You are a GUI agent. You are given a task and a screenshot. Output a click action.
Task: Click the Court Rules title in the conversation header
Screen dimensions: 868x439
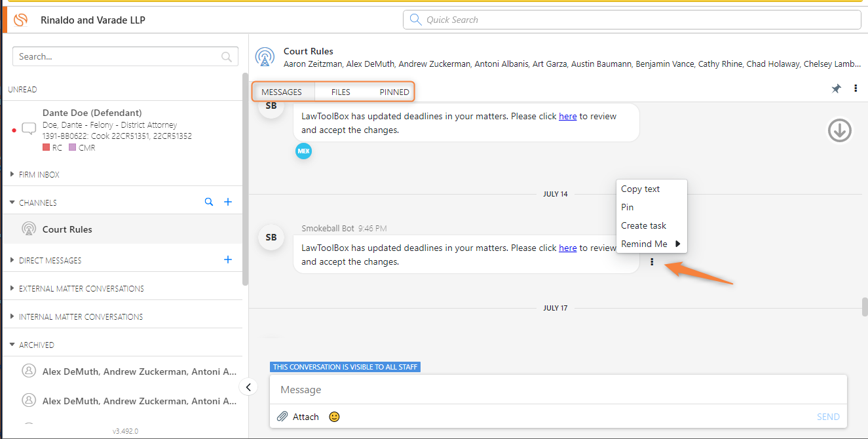pos(309,51)
